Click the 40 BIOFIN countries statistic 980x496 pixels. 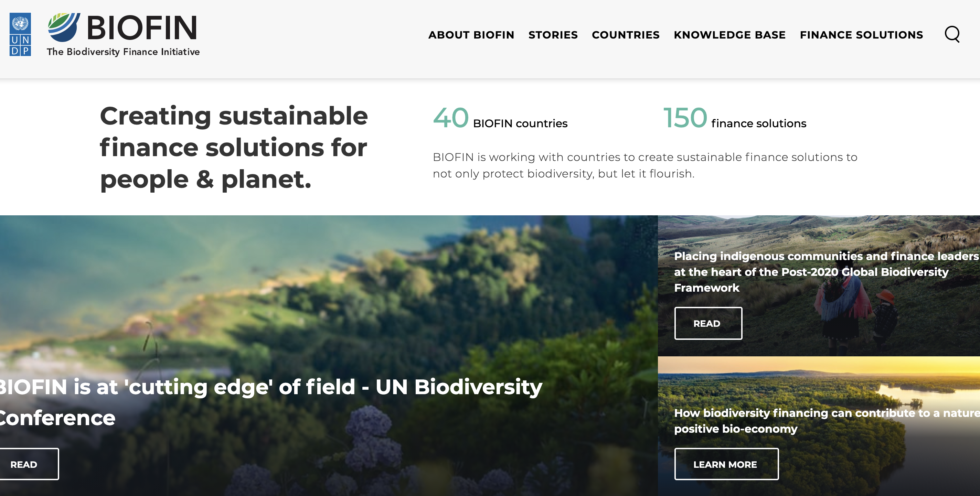(x=500, y=119)
